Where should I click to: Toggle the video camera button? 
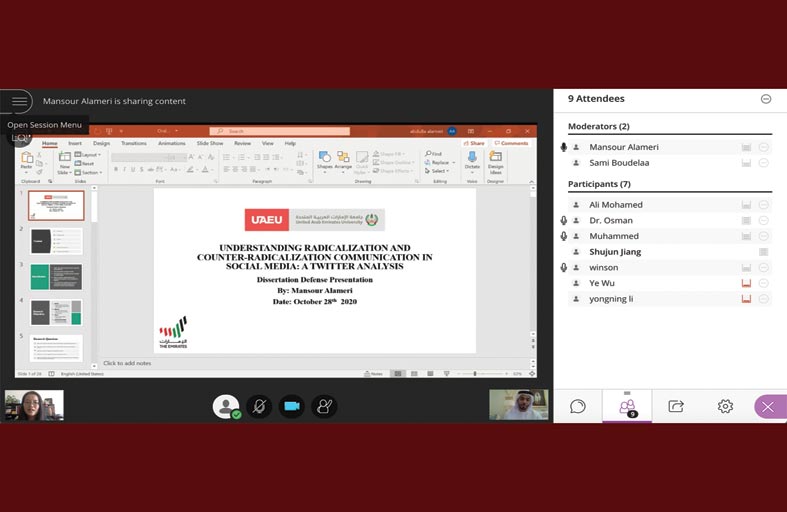[x=291, y=406]
